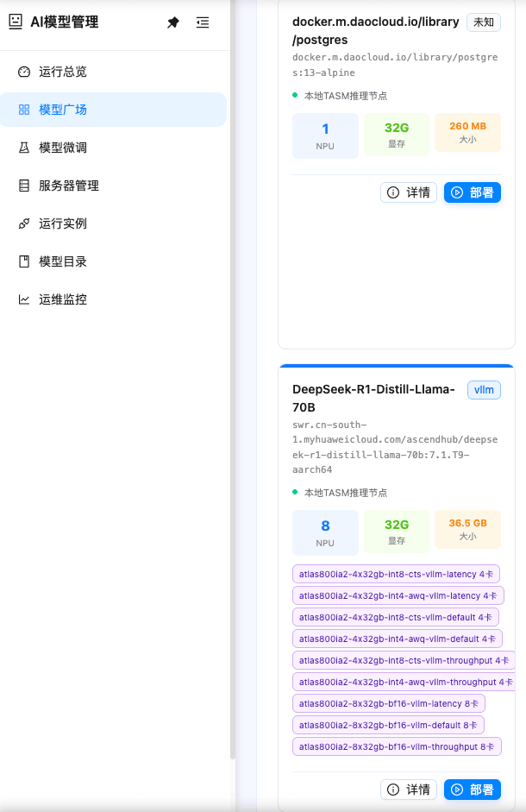This screenshot has height=812, width=526.
Task: Click the pin sidebar icon
Action: coord(173,22)
